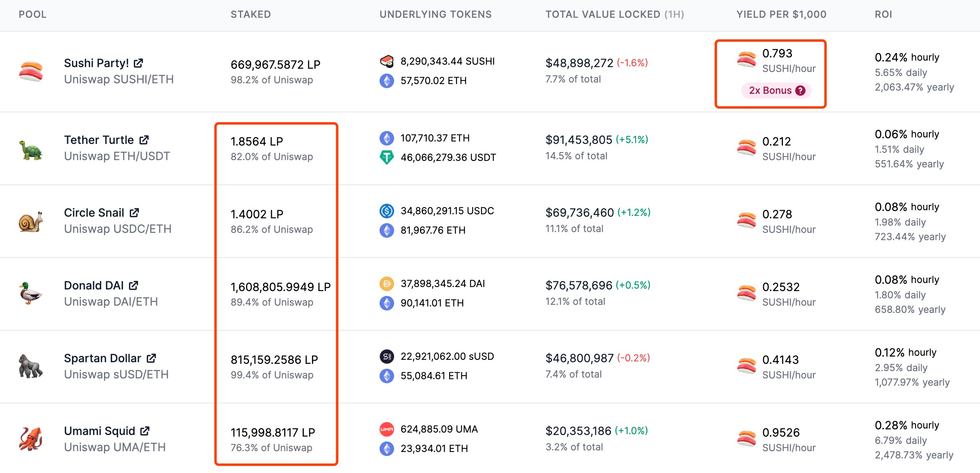This screenshot has width=980, height=473.
Task: Click the duck icon for Donald DAI pool
Action: (x=30, y=294)
